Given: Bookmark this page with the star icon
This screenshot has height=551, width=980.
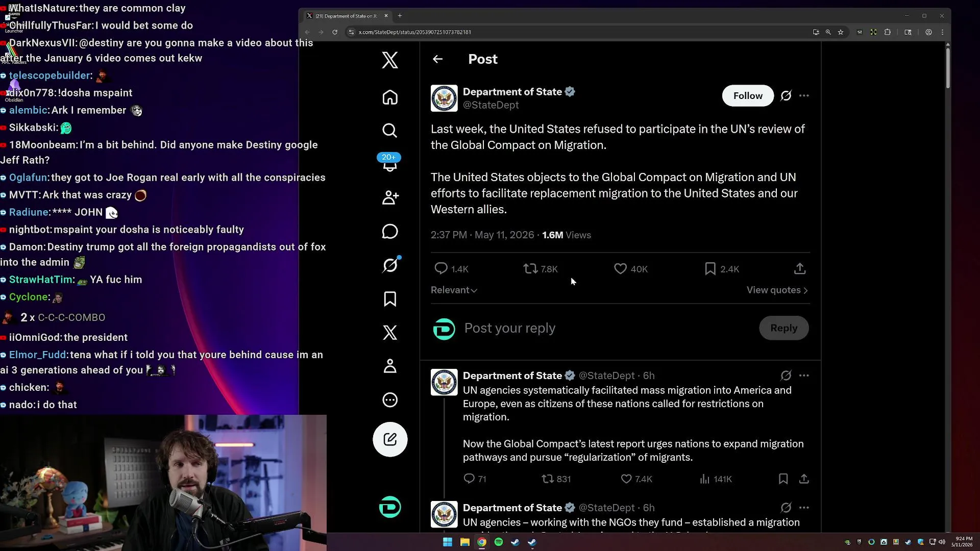Looking at the screenshot, I should click(841, 32).
